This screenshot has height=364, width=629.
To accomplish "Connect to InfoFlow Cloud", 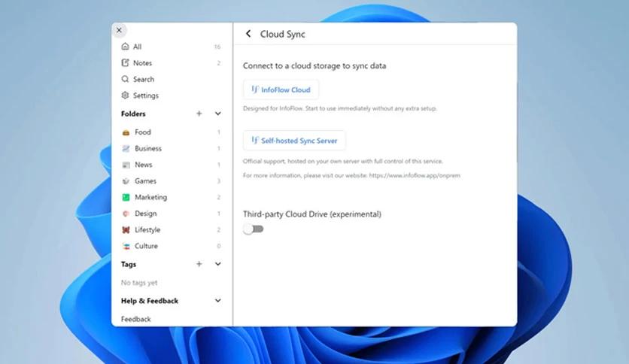I will coord(281,89).
